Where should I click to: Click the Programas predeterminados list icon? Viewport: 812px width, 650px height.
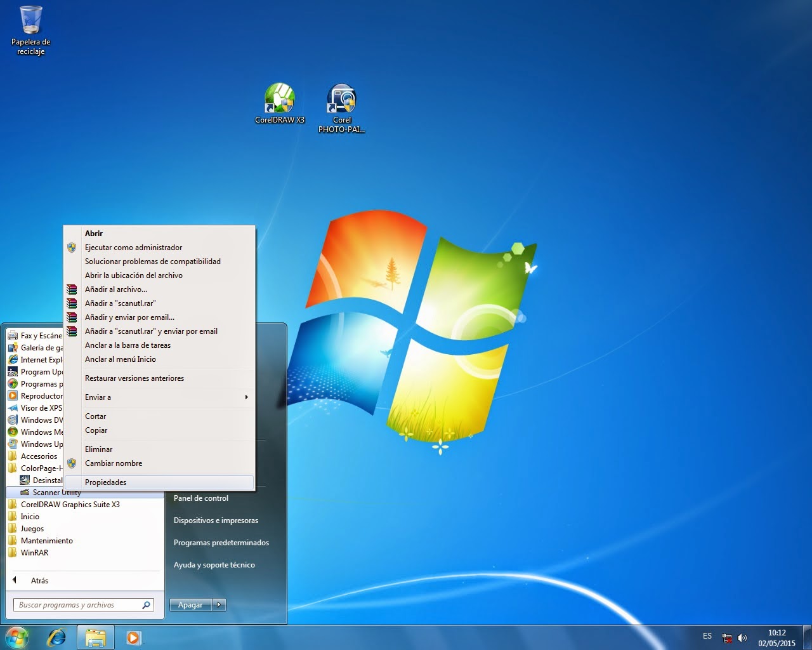(13, 383)
